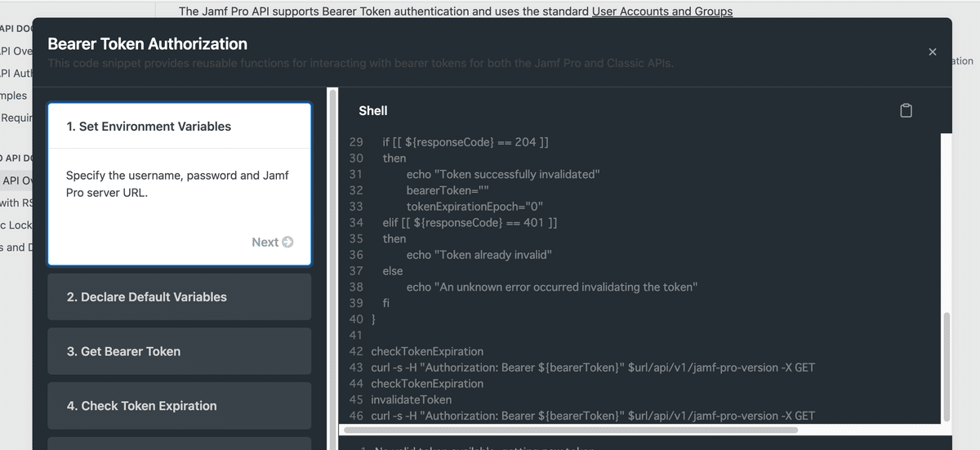Click line 44 checkTokenExpiration call

[x=427, y=384]
